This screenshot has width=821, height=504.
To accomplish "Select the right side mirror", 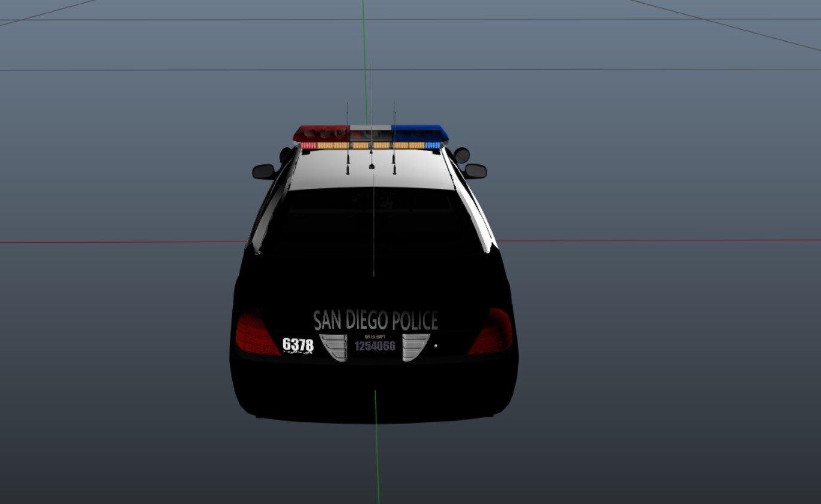I will (x=476, y=171).
